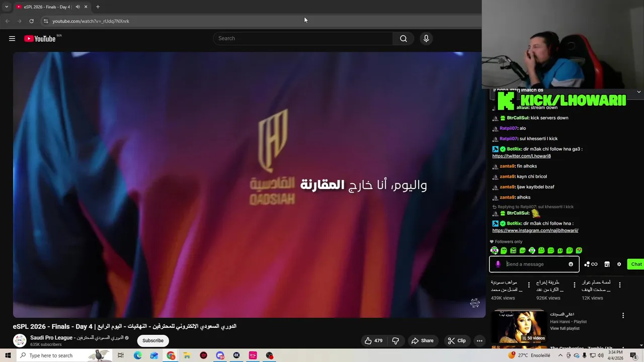Pick the first quick emote with headphones
Viewport: 644px width, 362px height.
(x=494, y=250)
